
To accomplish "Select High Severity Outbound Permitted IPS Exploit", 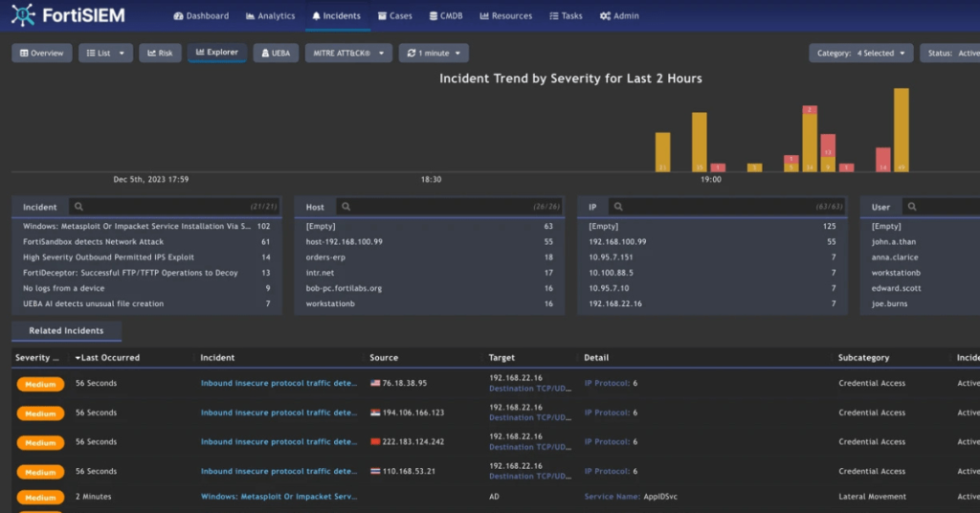I will coord(146,256).
